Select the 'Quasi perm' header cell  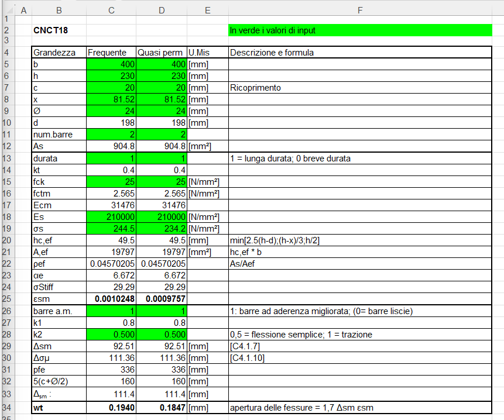point(161,53)
